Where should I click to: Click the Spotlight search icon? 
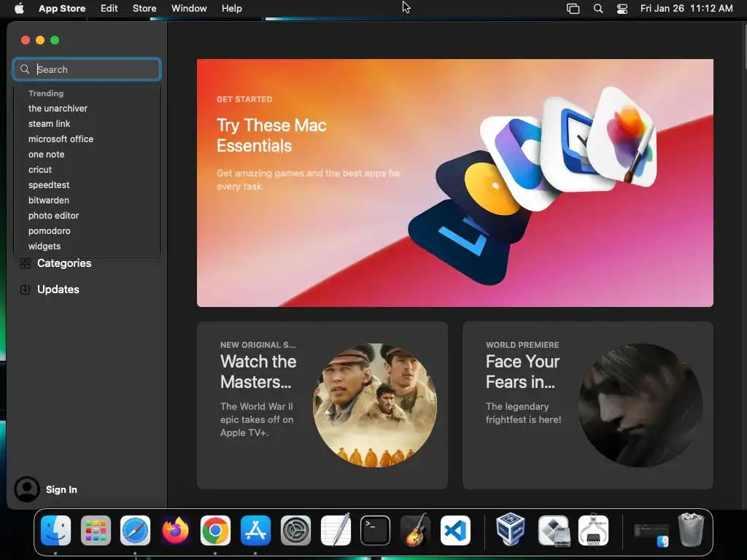click(x=598, y=9)
